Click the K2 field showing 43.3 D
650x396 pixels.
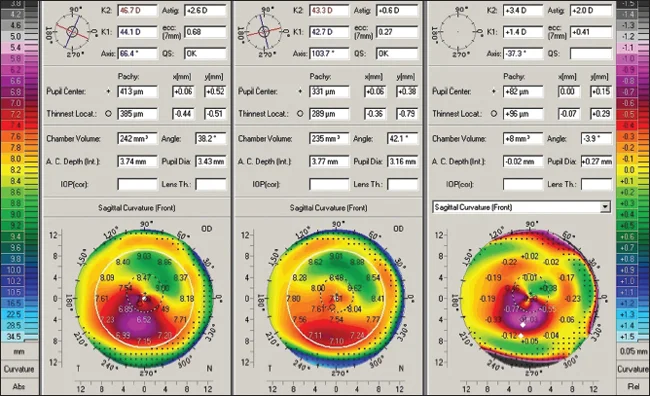click(x=329, y=10)
